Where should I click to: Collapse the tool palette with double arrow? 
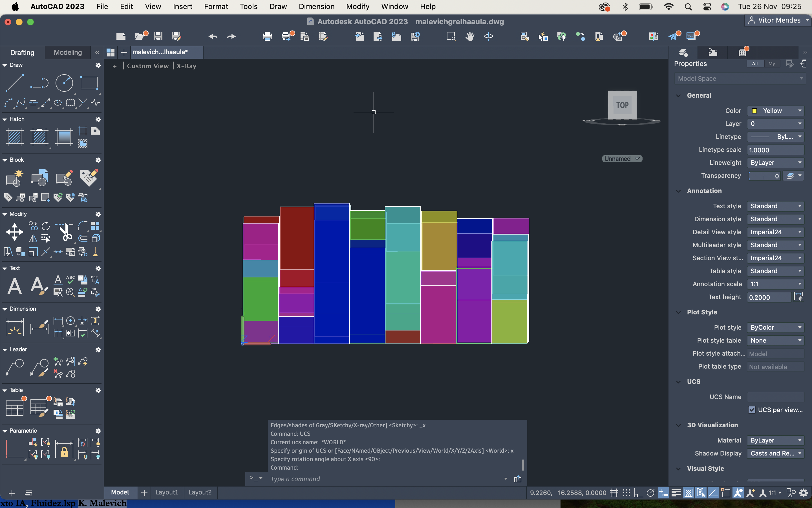click(x=97, y=52)
